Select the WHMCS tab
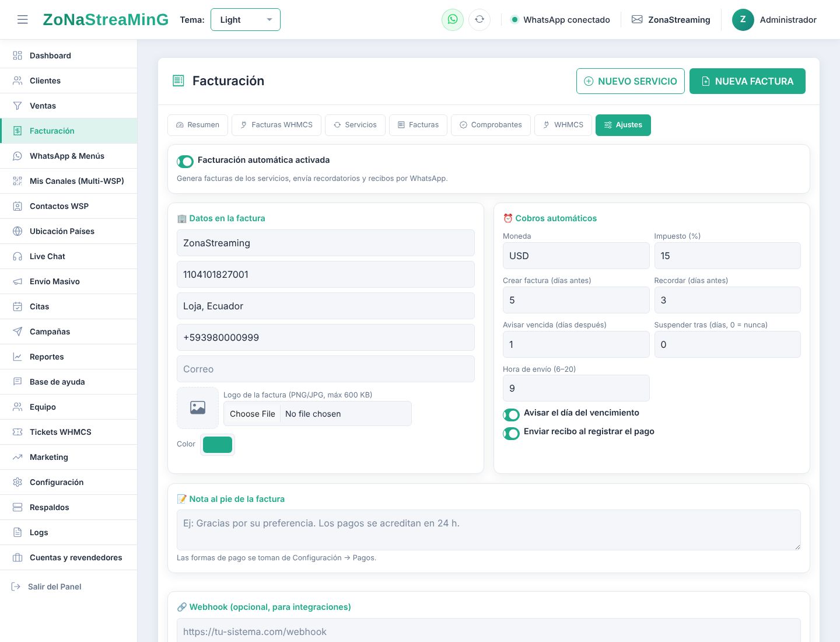 tap(563, 125)
